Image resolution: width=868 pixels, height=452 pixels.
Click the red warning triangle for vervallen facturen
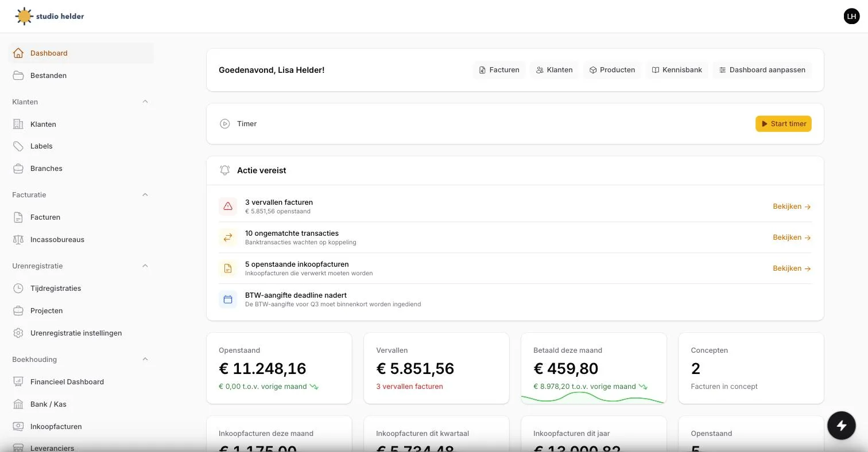click(228, 206)
